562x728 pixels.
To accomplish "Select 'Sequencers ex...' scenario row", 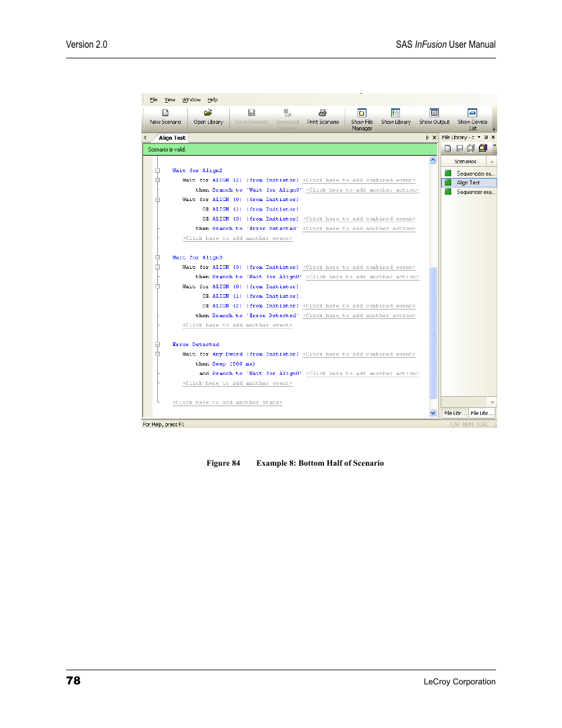I will [469, 173].
